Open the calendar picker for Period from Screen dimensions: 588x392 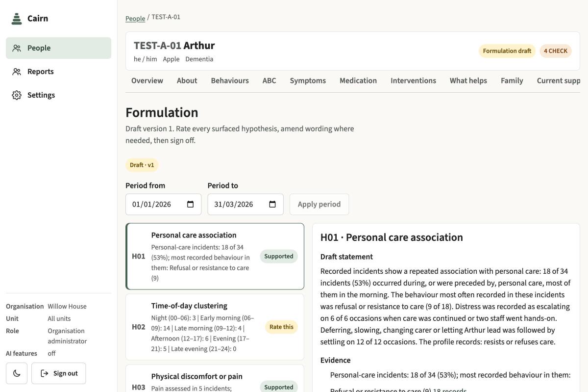[191, 205]
